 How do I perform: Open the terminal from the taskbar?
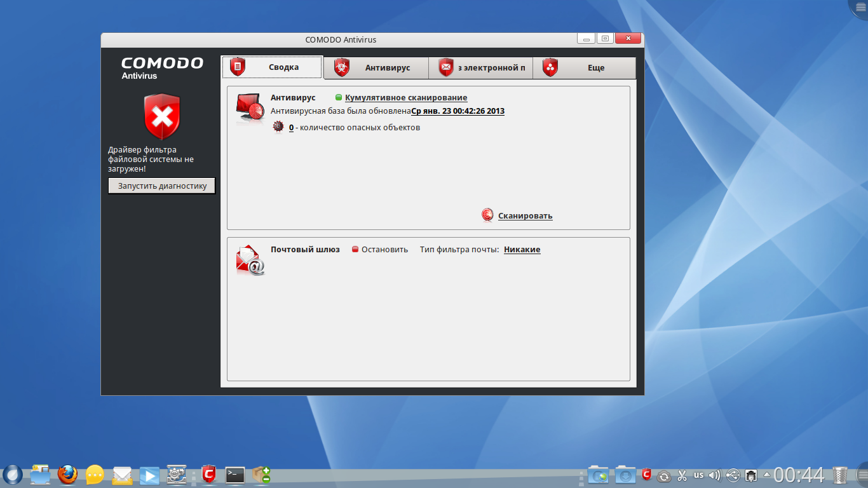click(235, 474)
